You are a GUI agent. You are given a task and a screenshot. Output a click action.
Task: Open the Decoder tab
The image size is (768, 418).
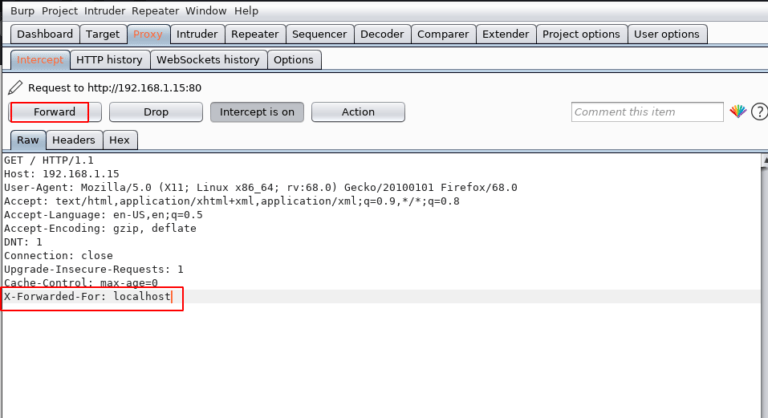pos(382,34)
